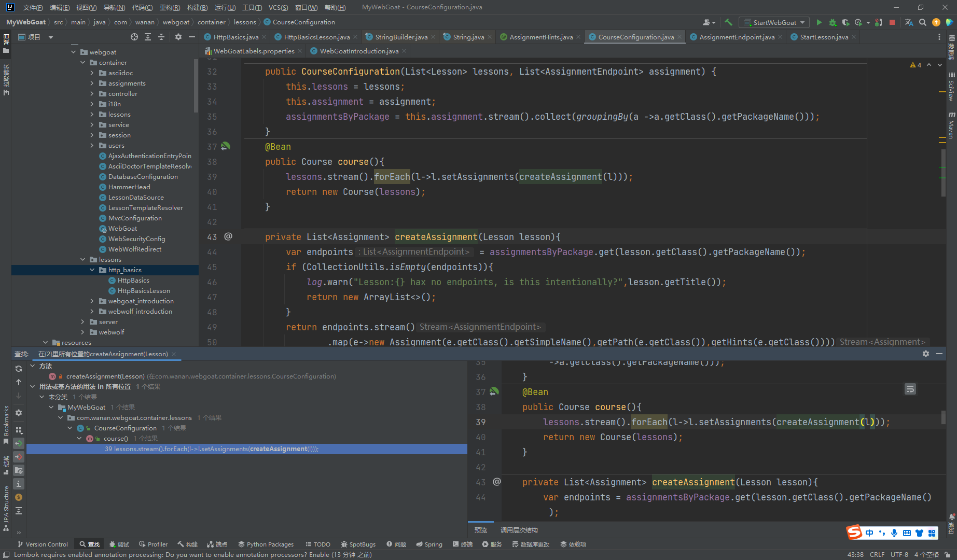Image resolution: width=957 pixels, height=560 pixels.
Task: Open Version Control tool window button
Action: tap(43, 544)
